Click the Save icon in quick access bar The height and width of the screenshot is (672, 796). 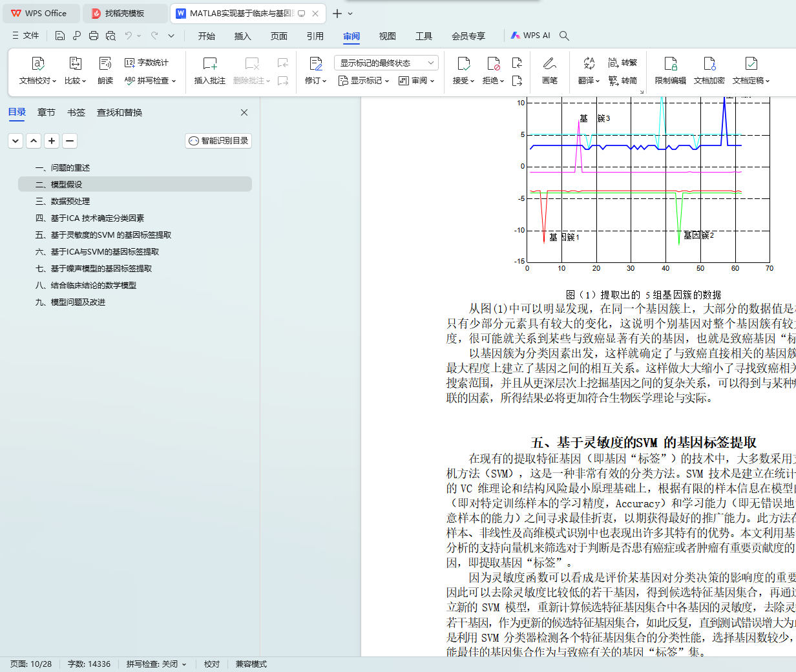point(60,36)
